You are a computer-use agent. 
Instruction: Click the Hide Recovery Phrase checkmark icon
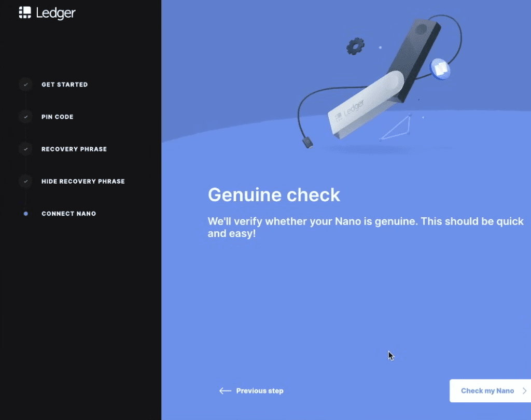click(25, 181)
